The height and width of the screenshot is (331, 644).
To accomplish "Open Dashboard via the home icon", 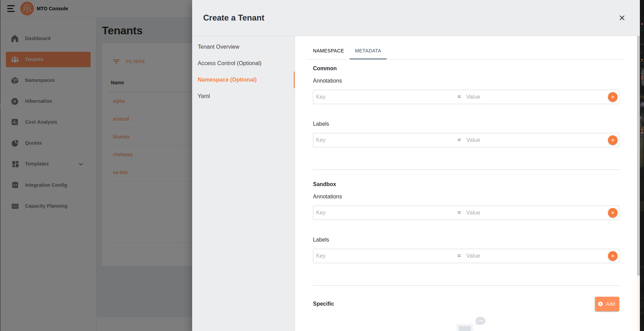I will [x=15, y=39].
